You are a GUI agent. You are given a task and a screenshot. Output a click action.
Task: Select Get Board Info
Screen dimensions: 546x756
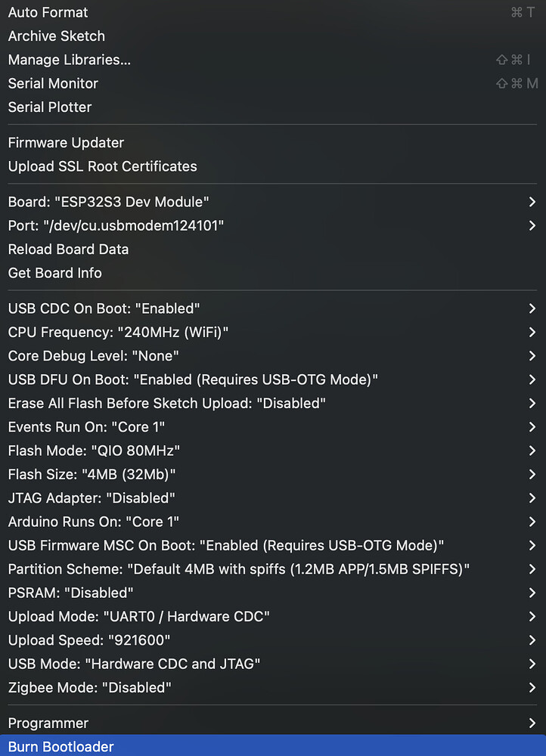(x=54, y=273)
